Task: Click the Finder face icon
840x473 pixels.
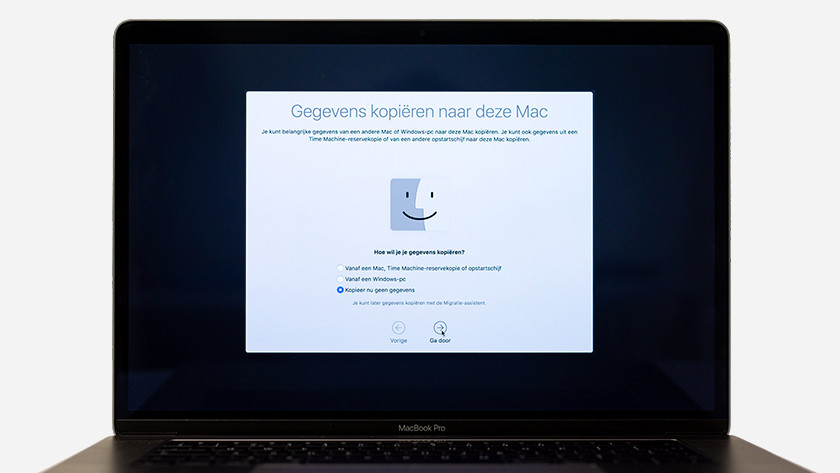Action: pos(419,205)
